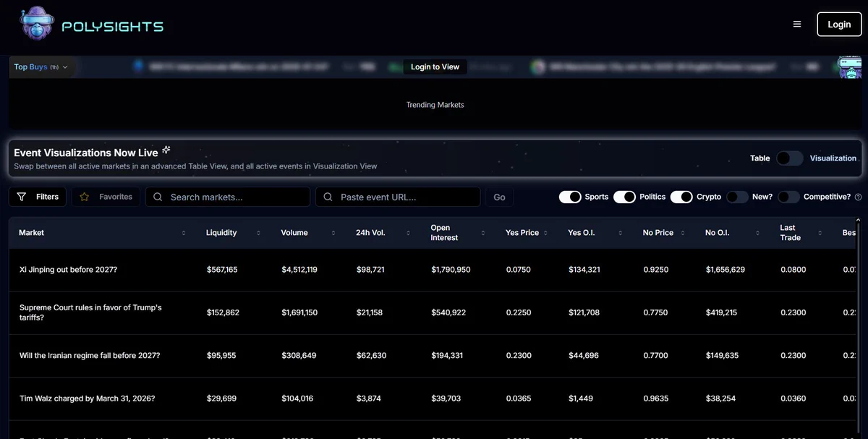Viewport: 868px width, 439px height.
Task: Click the 0.9635 No Price cell
Action: (656, 398)
